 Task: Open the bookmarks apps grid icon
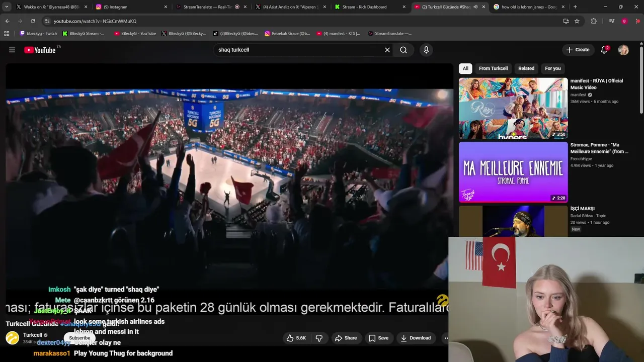click(7, 34)
